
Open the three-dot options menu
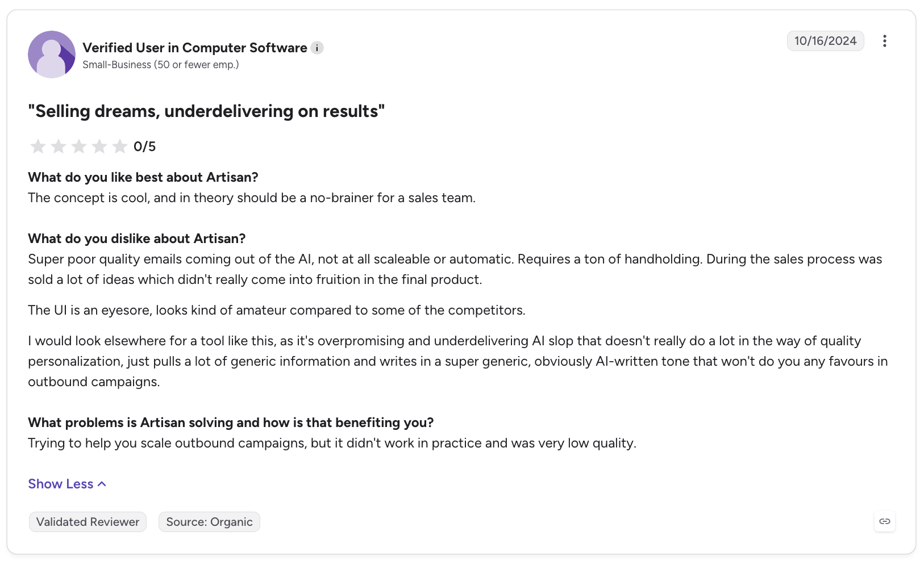point(884,41)
